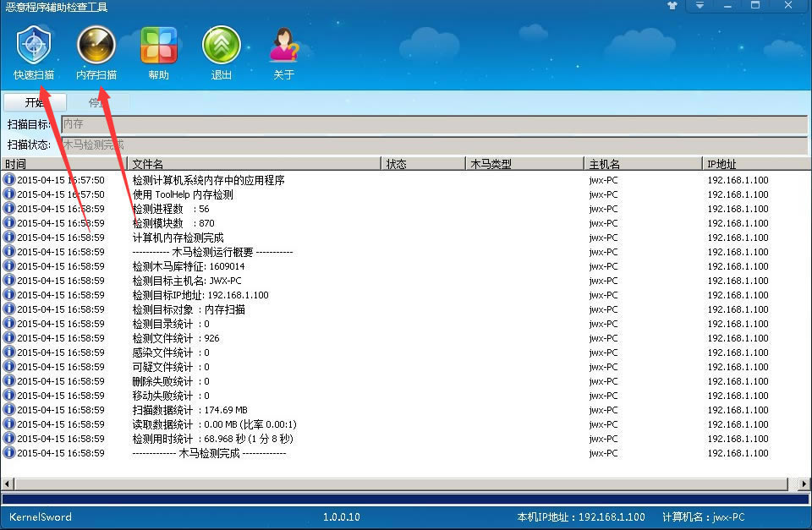
Task: Click the scan target (扫描目标) field
Action: pyautogui.click(x=434, y=124)
